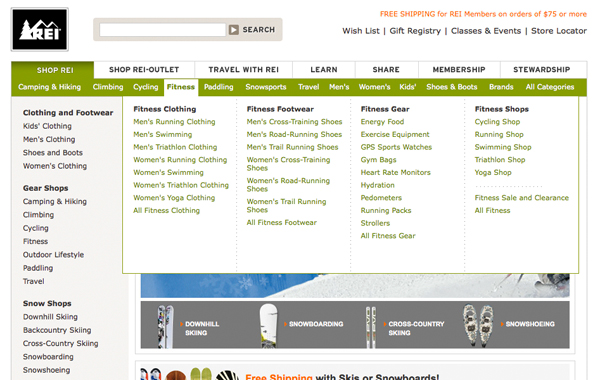Image resolution: width=600 pixels, height=380 pixels.
Task: Open the Gift Registry link
Action: coord(415,31)
